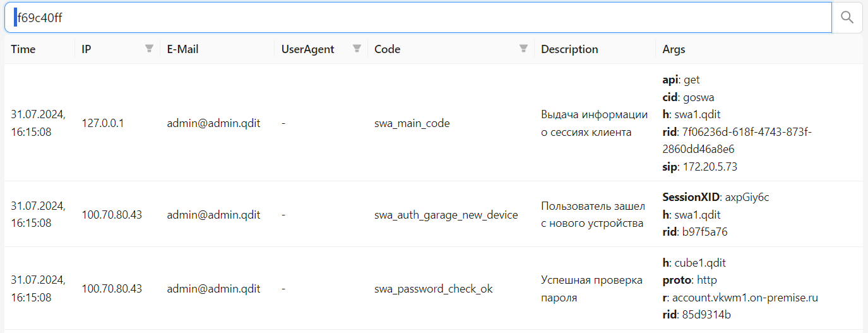Click the swa_auth_garage_new_device code cell
Screen dimensions: 868x333
point(446,215)
